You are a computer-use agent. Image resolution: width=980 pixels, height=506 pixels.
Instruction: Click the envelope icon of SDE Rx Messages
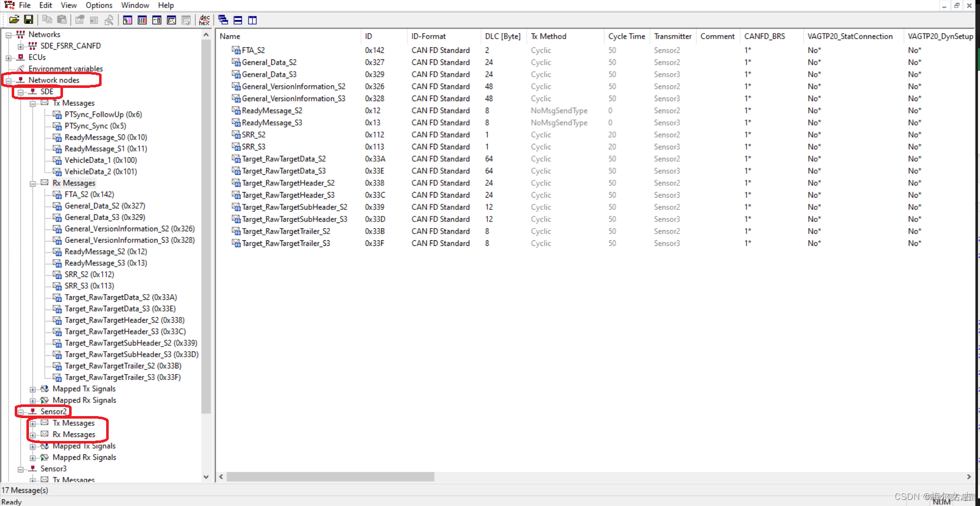45,182
